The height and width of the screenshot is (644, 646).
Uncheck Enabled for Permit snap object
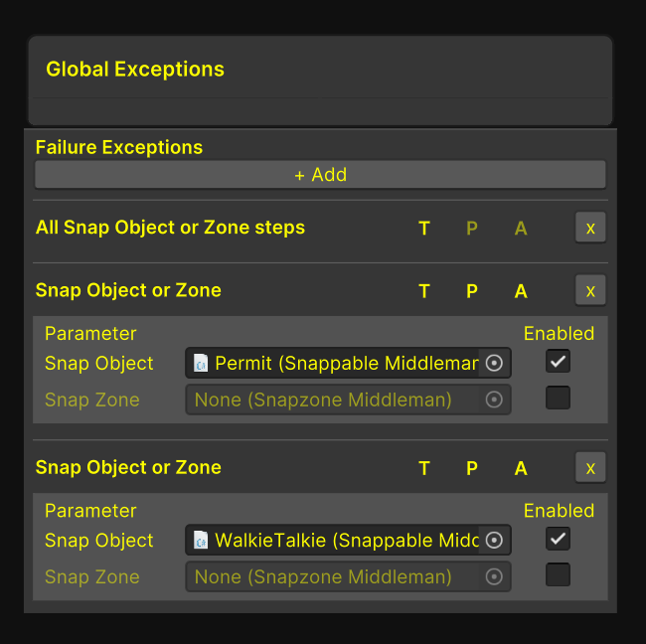tap(558, 362)
